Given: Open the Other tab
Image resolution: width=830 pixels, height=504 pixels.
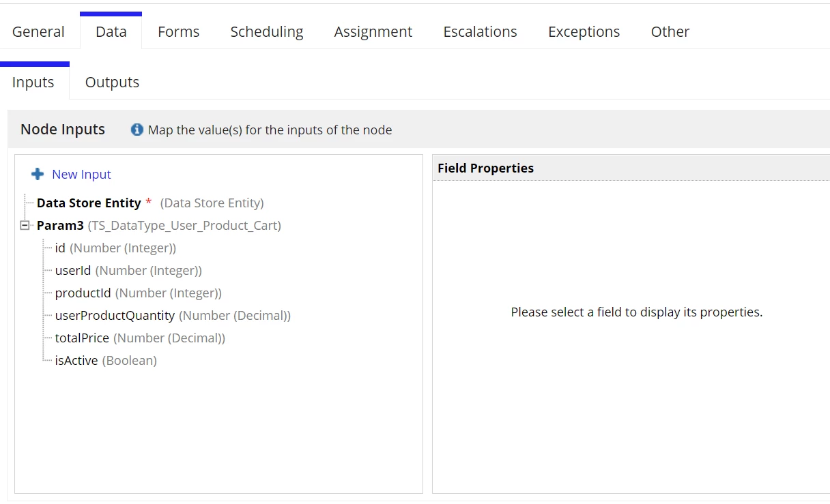Looking at the screenshot, I should [x=670, y=31].
